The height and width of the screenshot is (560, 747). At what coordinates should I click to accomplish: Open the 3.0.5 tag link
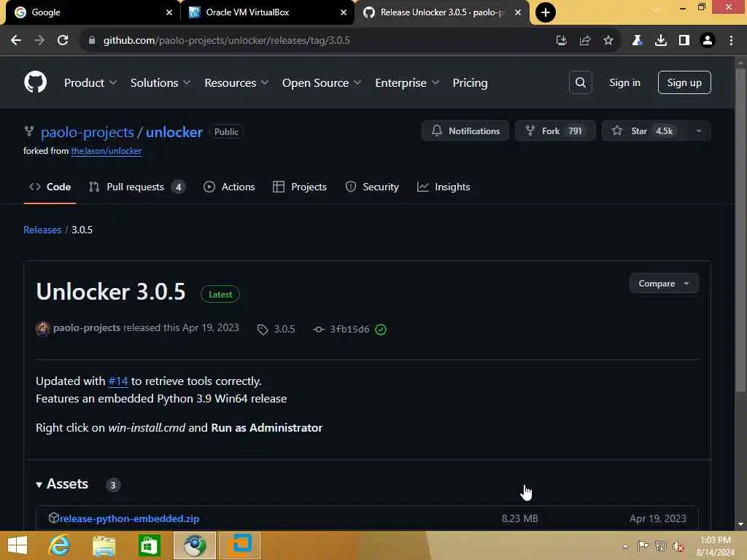[x=276, y=329]
